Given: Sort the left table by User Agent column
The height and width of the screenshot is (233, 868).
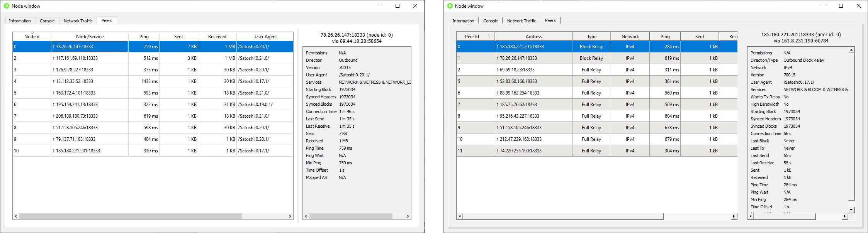Looking at the screenshot, I should click(x=265, y=36).
